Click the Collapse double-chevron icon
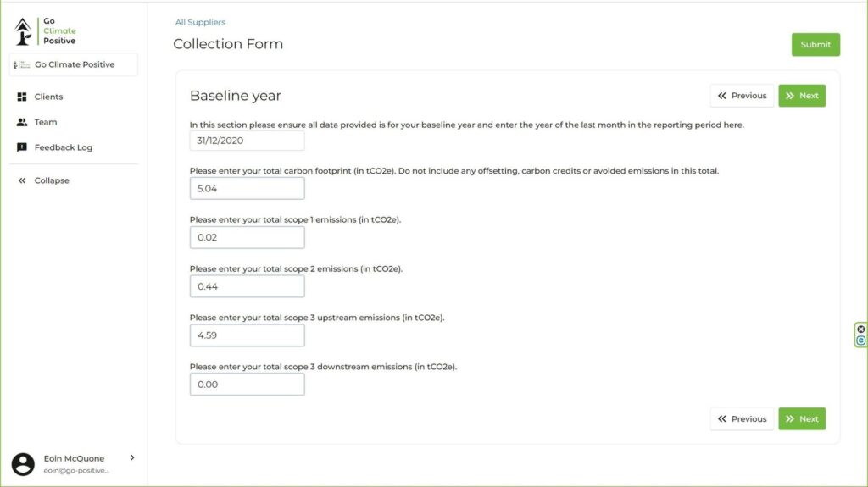The height and width of the screenshot is (487, 868). pyautogui.click(x=22, y=180)
